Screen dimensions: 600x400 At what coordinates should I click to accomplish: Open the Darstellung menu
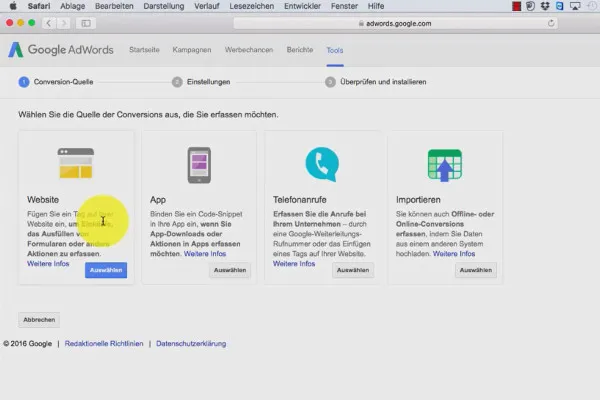pyautogui.click(x=163, y=6)
